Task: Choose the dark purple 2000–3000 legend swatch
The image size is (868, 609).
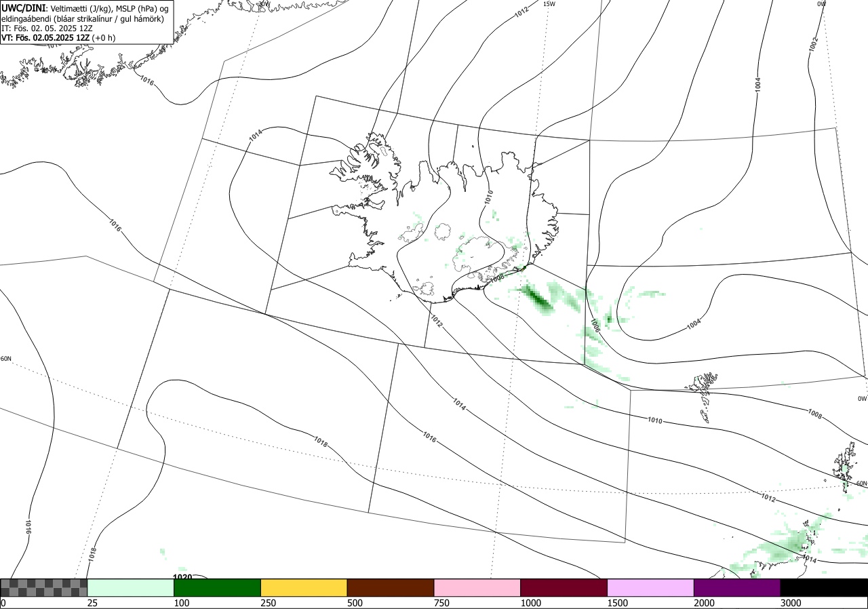Action: 737,587
